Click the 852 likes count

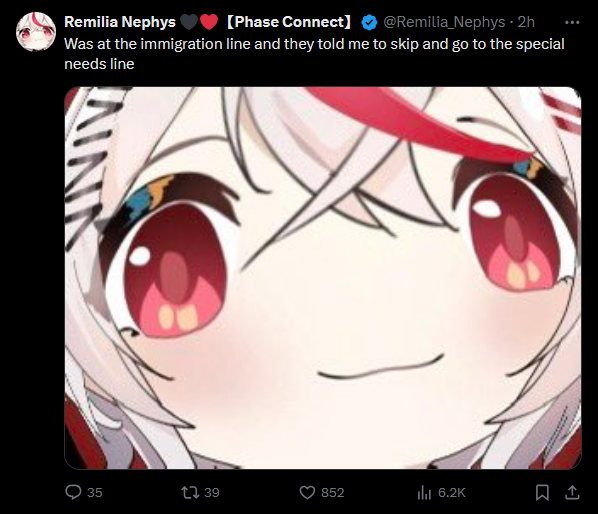coord(333,492)
